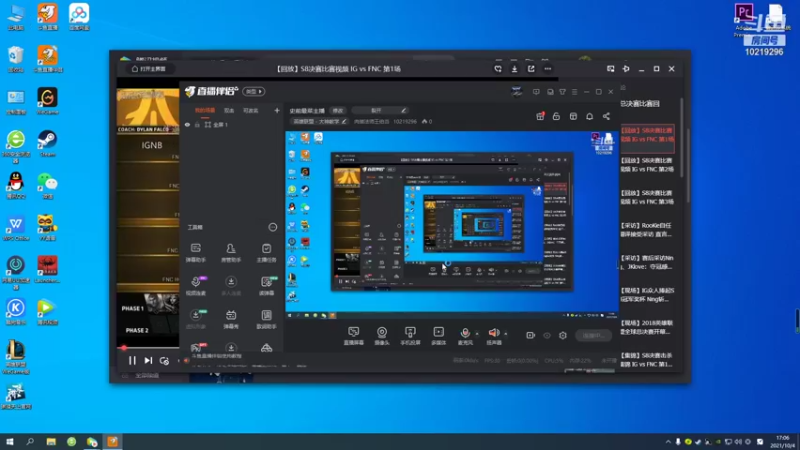
Task: Play the IG vs FNC 第3场 replay
Action: point(647,197)
